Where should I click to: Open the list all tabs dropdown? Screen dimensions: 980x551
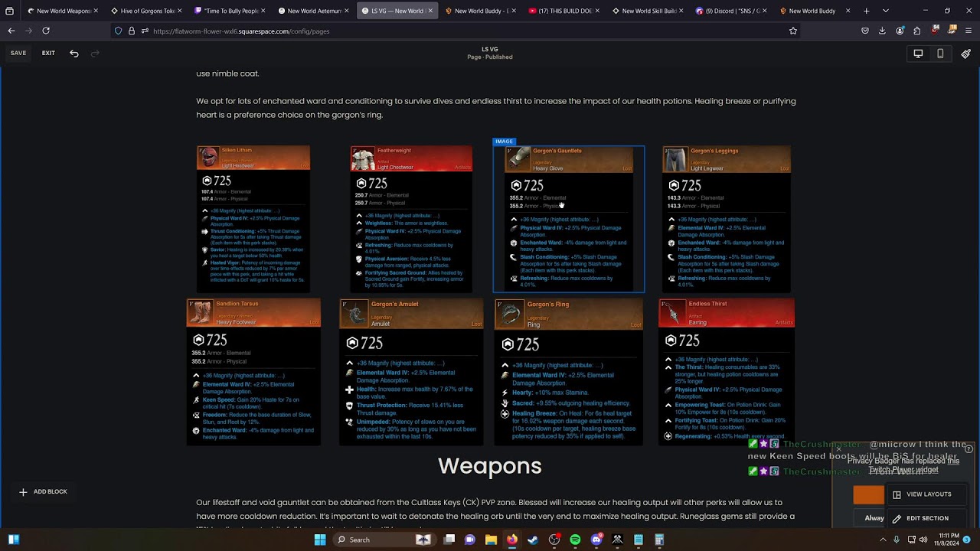[x=885, y=11]
